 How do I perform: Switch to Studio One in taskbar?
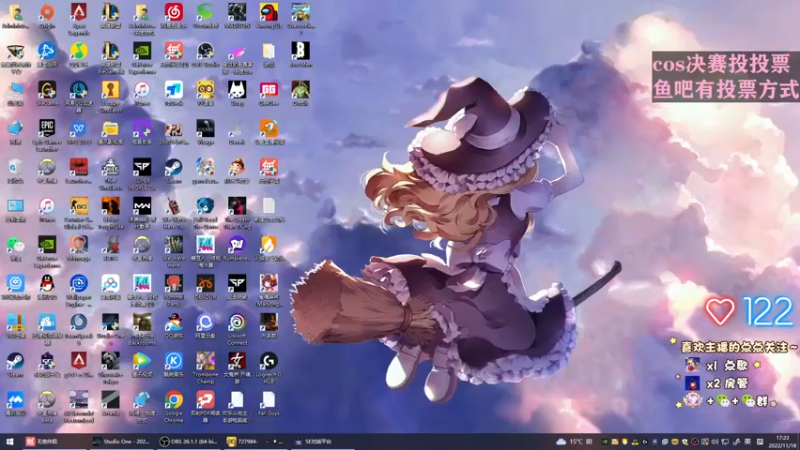tap(120, 441)
